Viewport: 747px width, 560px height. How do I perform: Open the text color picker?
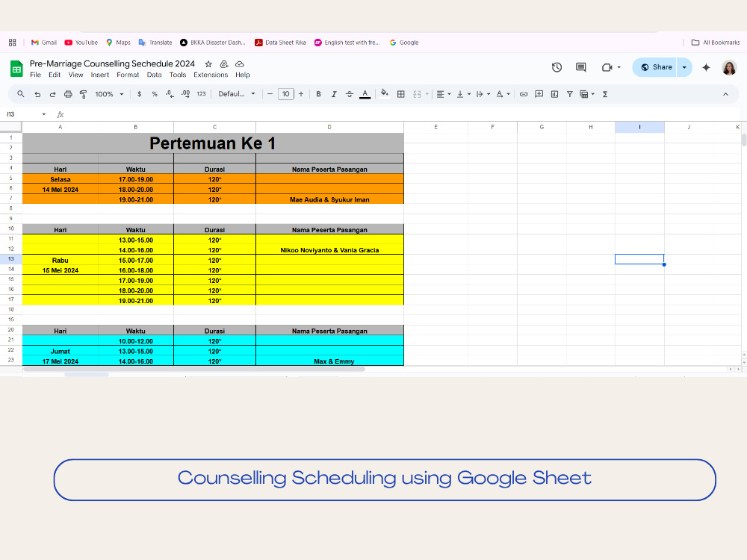tap(365, 94)
